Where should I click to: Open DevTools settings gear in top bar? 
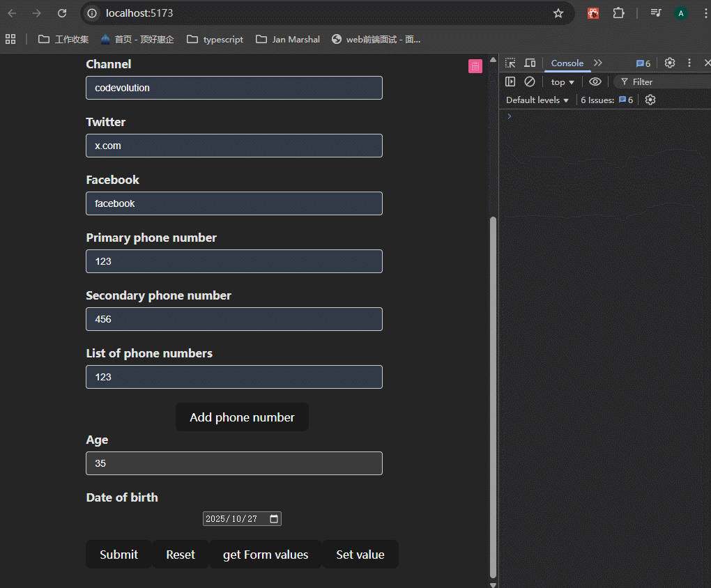(x=670, y=63)
